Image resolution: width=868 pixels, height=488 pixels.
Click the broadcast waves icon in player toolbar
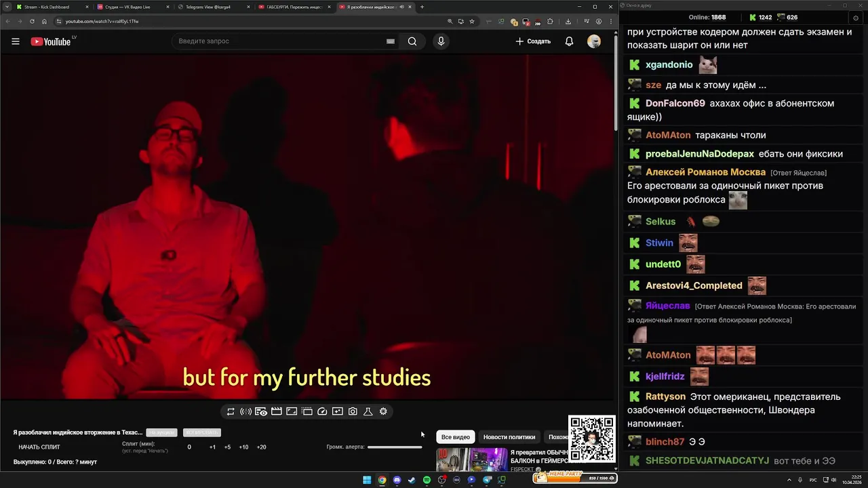coord(245,411)
